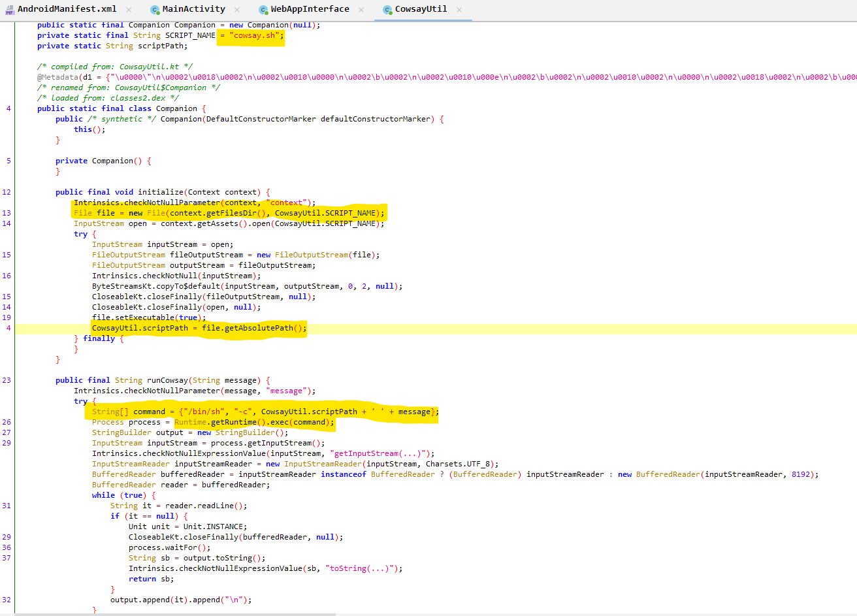The width and height of the screenshot is (857, 616).
Task: Click the file.setExecutable(true) line
Action: pyautogui.click(x=149, y=317)
